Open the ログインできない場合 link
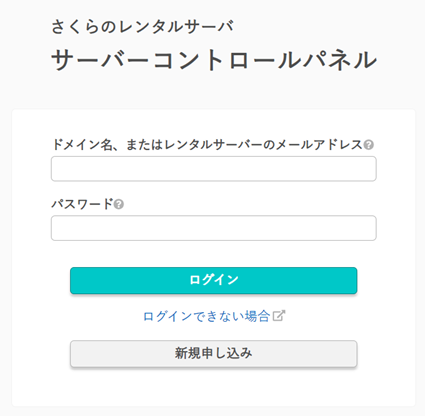The height and width of the screenshot is (416, 425). click(x=206, y=316)
